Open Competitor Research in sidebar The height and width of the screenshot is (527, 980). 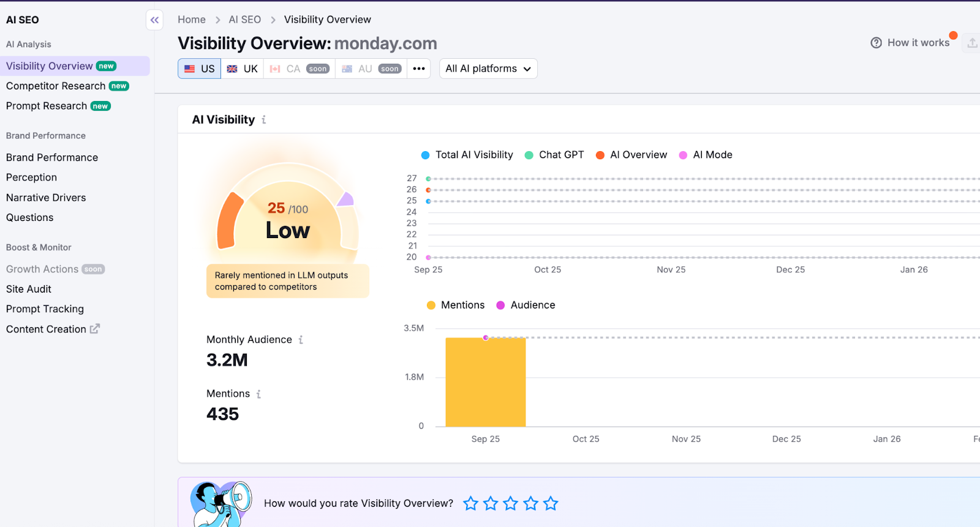[56, 86]
